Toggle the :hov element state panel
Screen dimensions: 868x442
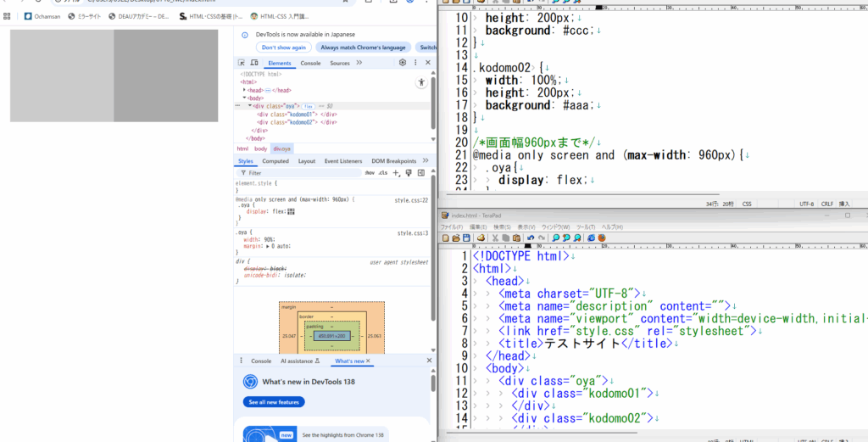click(370, 172)
